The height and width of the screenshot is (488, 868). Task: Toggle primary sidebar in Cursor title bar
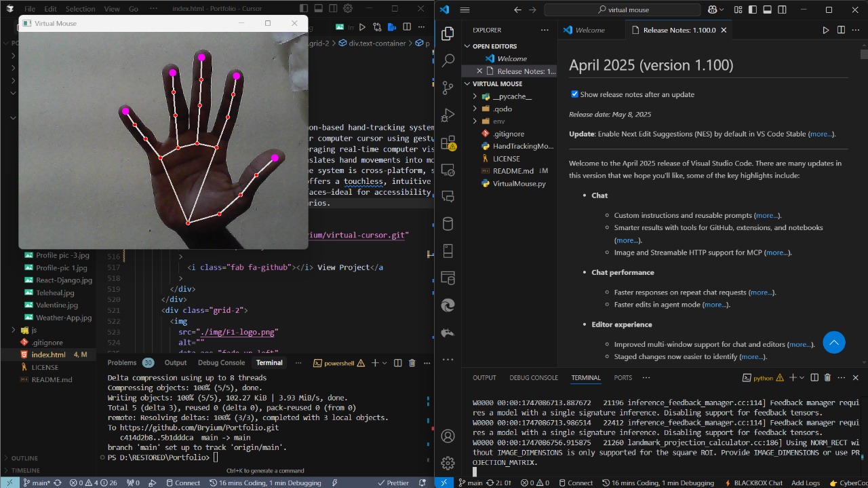point(303,9)
